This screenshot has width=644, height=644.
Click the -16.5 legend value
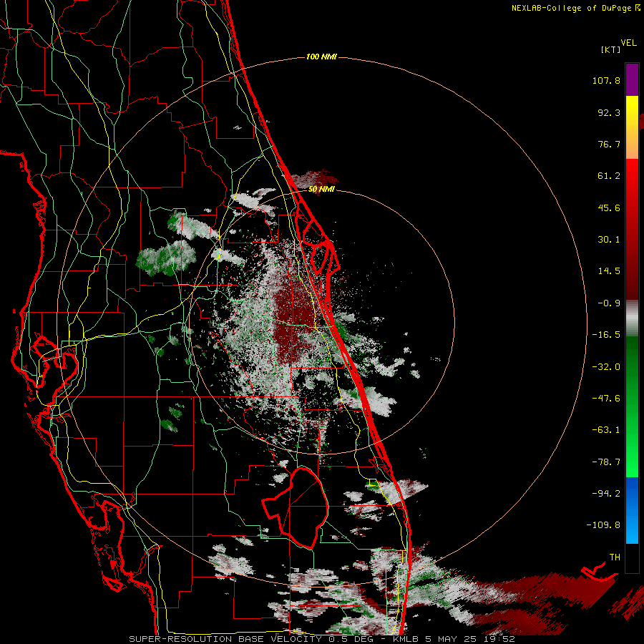click(x=606, y=335)
